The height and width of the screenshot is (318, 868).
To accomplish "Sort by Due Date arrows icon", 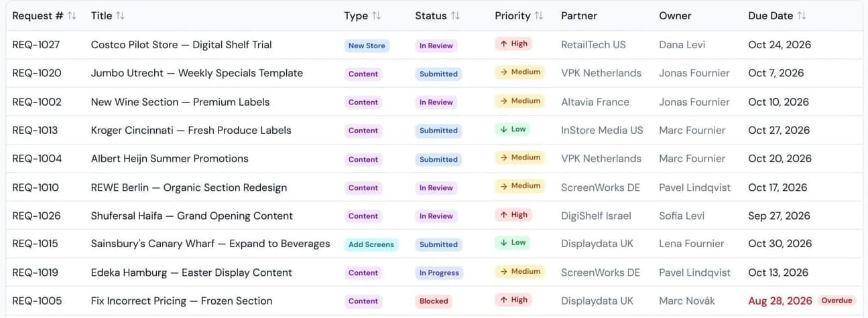I will point(802,15).
